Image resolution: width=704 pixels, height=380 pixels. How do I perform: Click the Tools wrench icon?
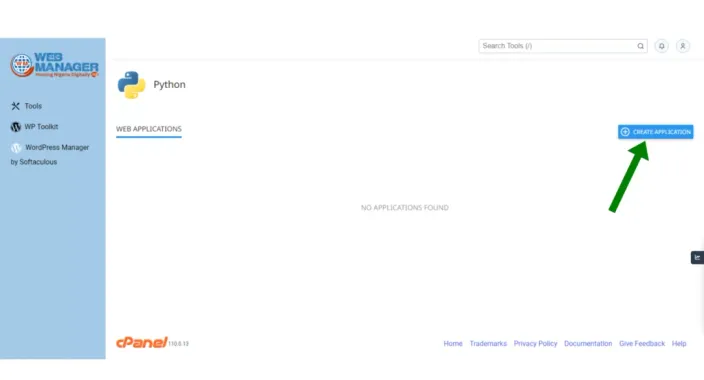[x=16, y=106]
